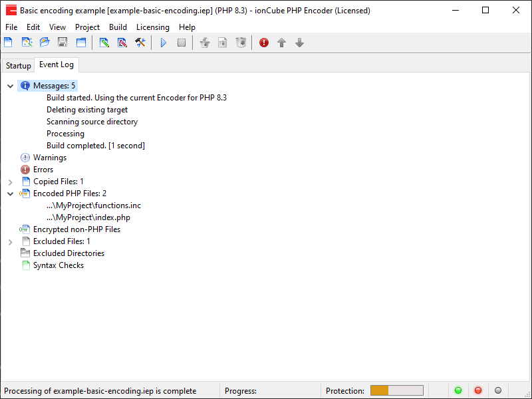This screenshot has width=532, height=399.
Task: Click the pink pencil document icon
Action: coord(122,43)
